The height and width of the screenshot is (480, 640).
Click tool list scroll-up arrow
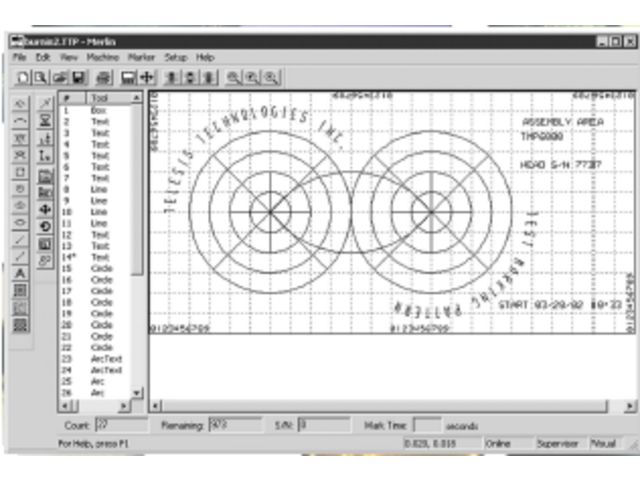(x=137, y=98)
